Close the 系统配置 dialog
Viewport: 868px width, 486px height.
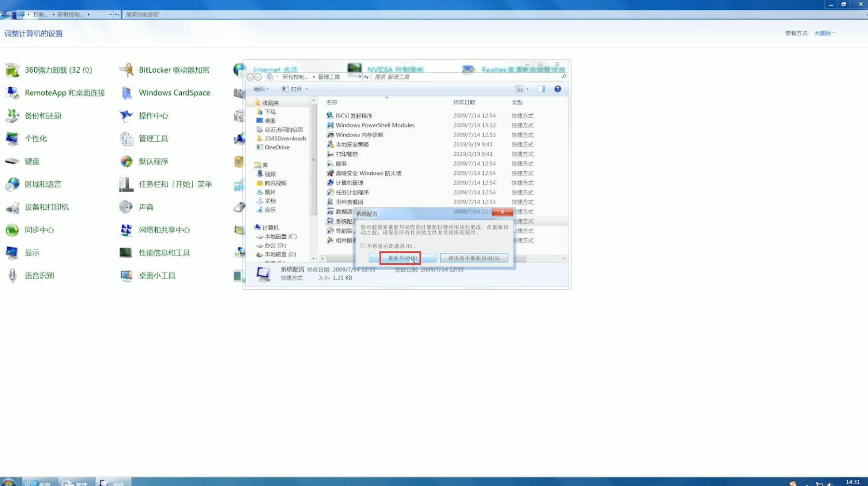click(502, 212)
